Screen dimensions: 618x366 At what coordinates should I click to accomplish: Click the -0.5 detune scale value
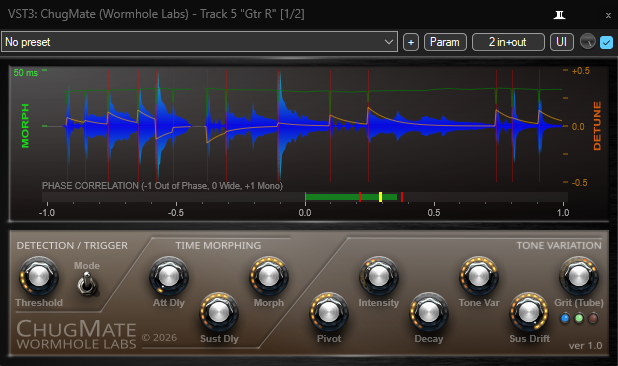click(579, 182)
